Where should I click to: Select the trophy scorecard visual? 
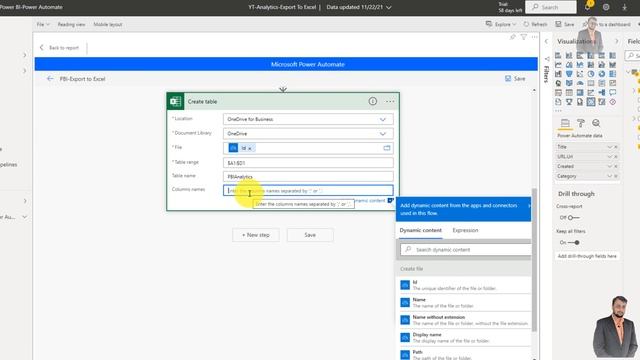tap(569, 102)
